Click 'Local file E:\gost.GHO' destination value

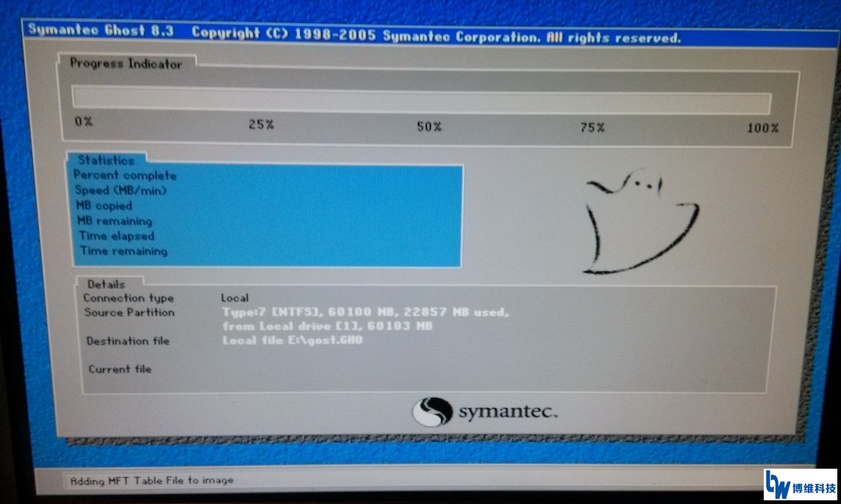[x=292, y=341]
